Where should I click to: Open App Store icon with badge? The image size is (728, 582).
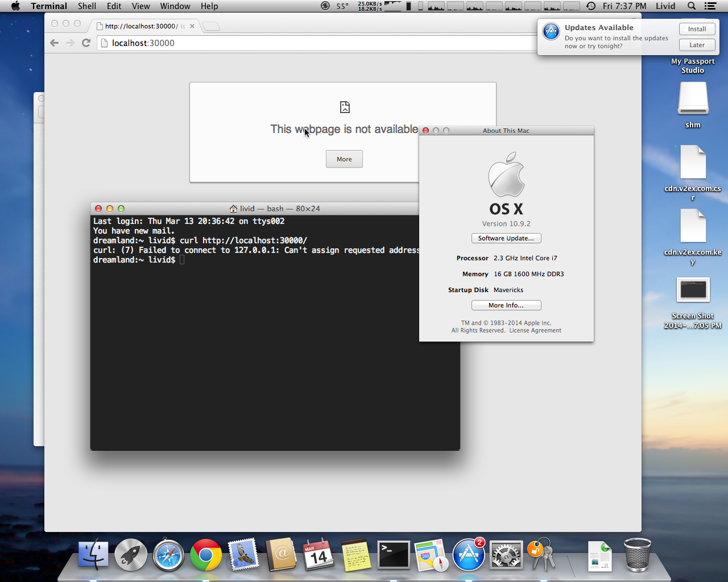coord(469,555)
